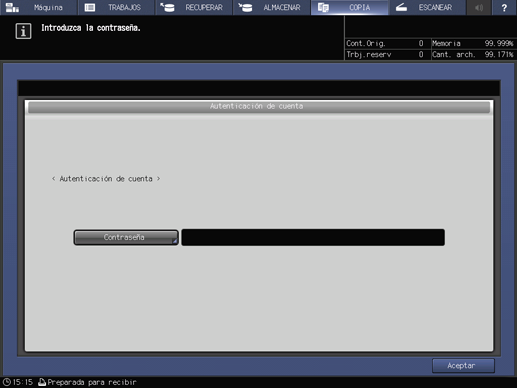Open the RECUPERAR tab

tap(194, 7)
